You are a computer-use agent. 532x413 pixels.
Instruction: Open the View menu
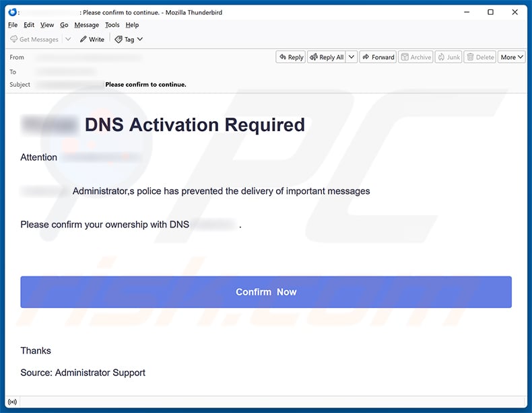pos(47,25)
